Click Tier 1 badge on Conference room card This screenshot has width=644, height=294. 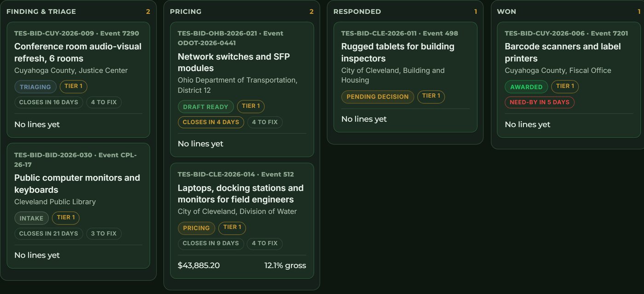(74, 86)
